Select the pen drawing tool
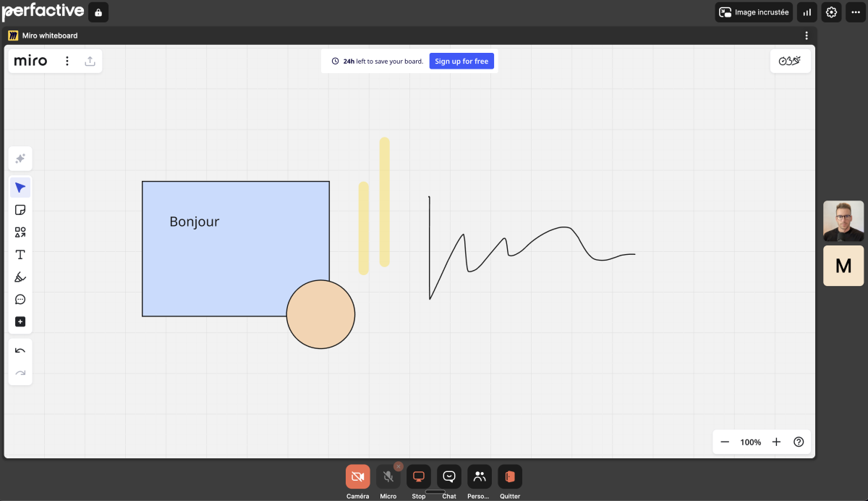 (20, 277)
